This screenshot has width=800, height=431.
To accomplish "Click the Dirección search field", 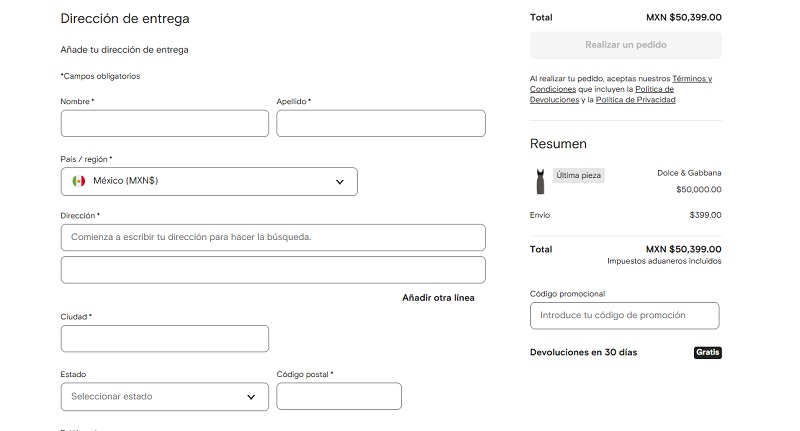I will coord(272,237).
